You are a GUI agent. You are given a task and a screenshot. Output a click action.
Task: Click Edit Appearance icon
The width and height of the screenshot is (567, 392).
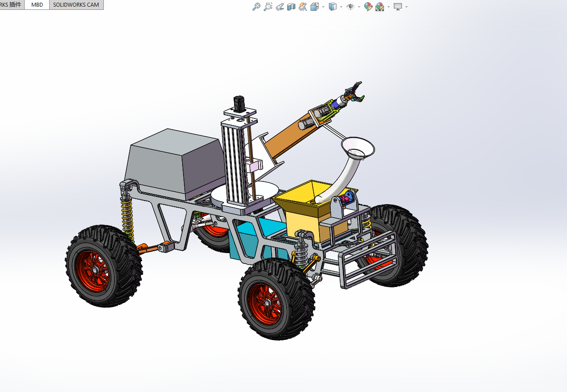[x=368, y=7]
